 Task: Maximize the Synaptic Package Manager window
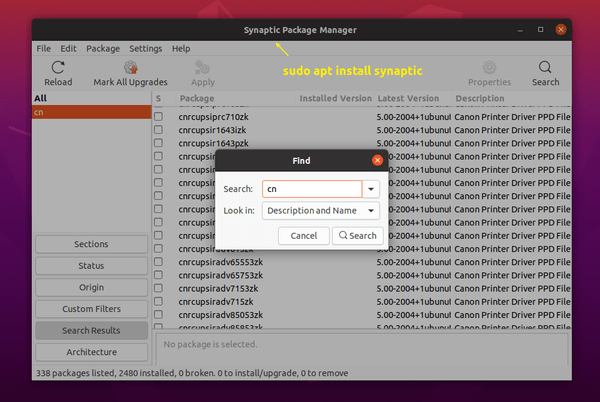pyautogui.click(x=540, y=29)
